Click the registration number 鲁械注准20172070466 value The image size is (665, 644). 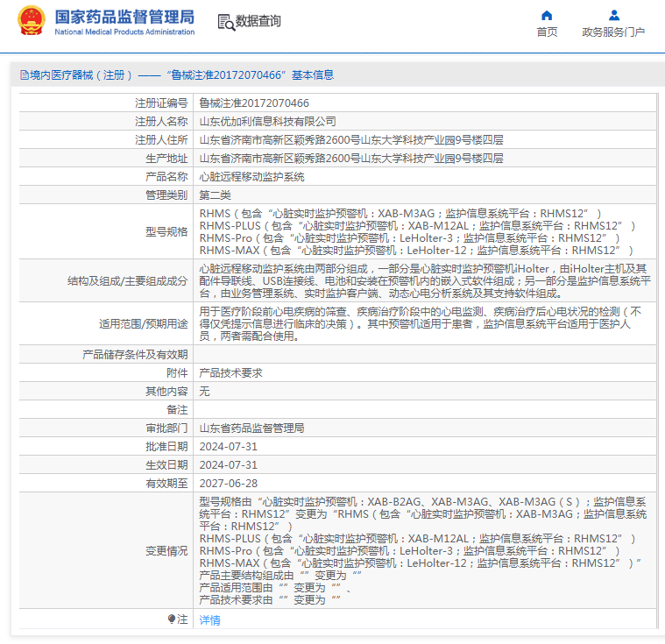(254, 103)
